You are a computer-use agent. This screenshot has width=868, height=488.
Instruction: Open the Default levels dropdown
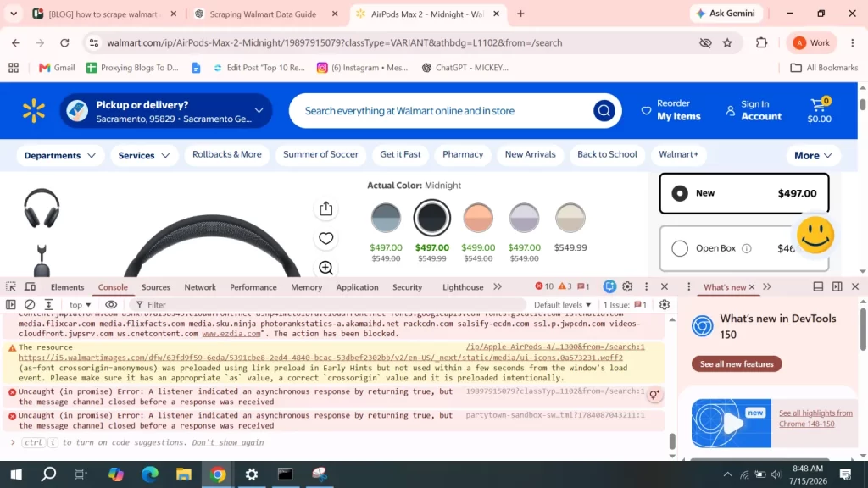pyautogui.click(x=563, y=304)
